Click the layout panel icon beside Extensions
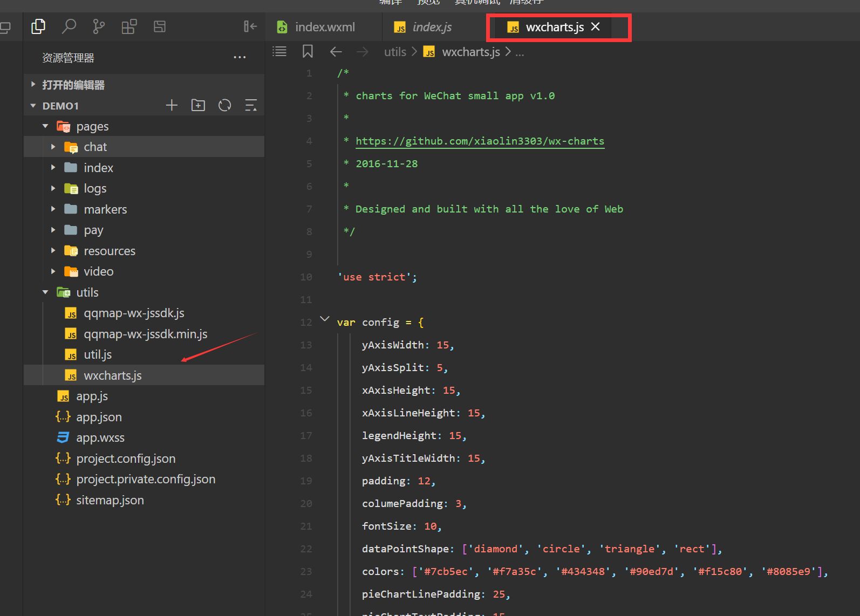 (x=160, y=26)
